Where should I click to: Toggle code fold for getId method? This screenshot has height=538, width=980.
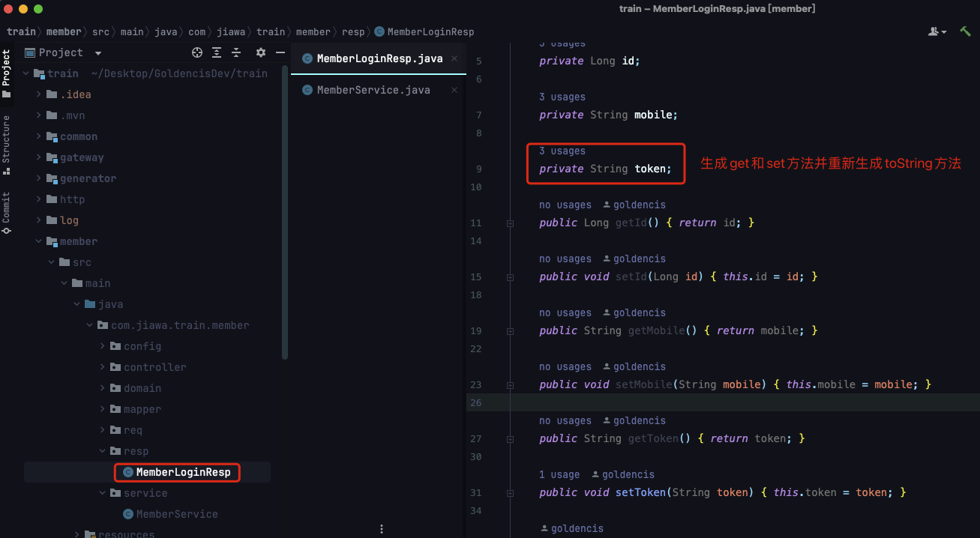point(510,223)
